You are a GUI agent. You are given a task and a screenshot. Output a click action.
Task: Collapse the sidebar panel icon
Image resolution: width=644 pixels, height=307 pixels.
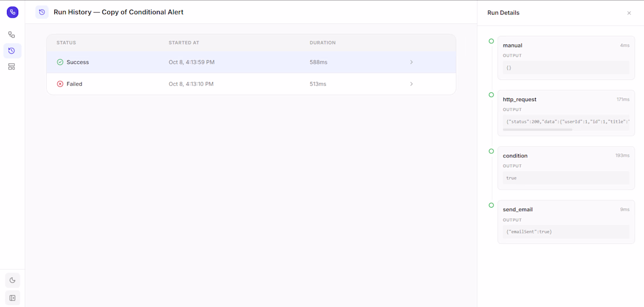12,298
